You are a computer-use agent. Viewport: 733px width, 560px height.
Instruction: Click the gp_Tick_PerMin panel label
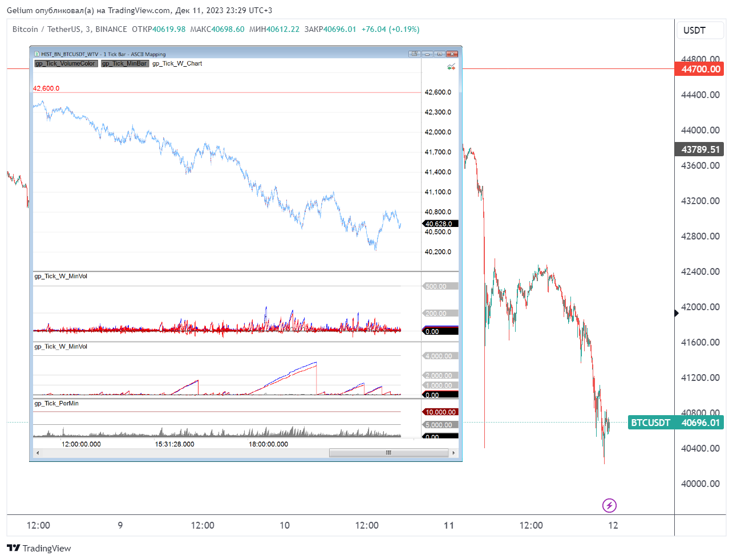[56, 403]
